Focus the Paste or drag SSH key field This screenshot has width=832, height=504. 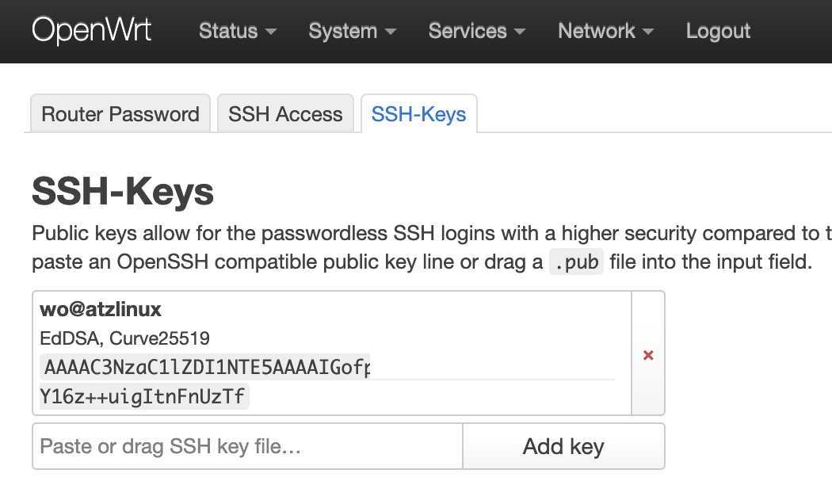(247, 446)
